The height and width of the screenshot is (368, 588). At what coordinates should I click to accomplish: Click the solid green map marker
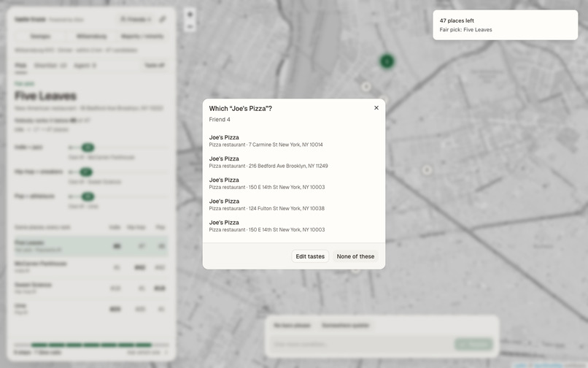click(387, 61)
